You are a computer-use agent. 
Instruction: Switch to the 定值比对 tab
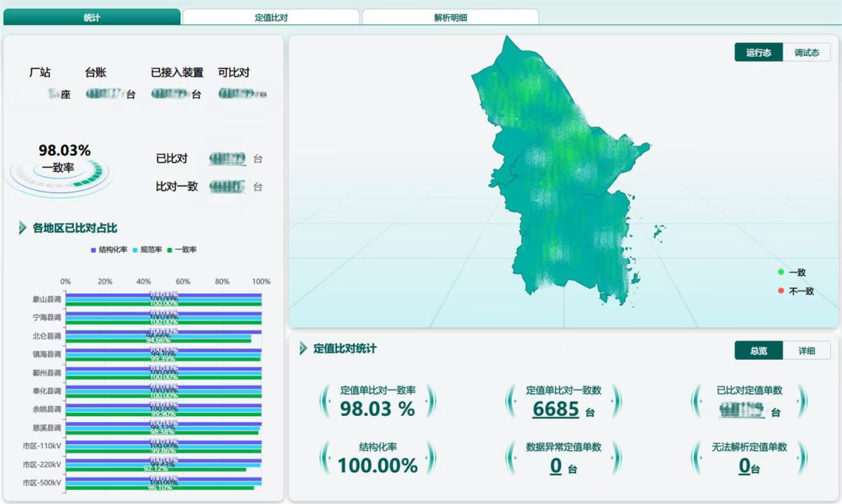[x=271, y=17]
